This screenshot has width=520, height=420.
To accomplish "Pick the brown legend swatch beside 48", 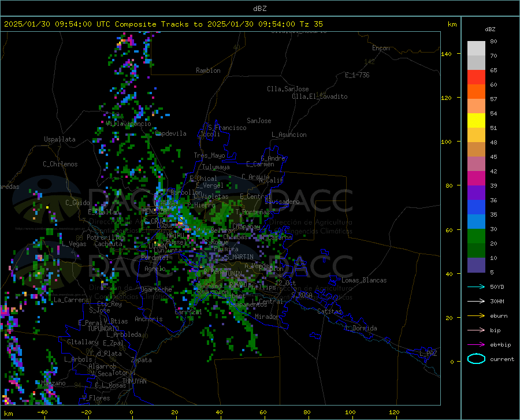I will point(476,150).
